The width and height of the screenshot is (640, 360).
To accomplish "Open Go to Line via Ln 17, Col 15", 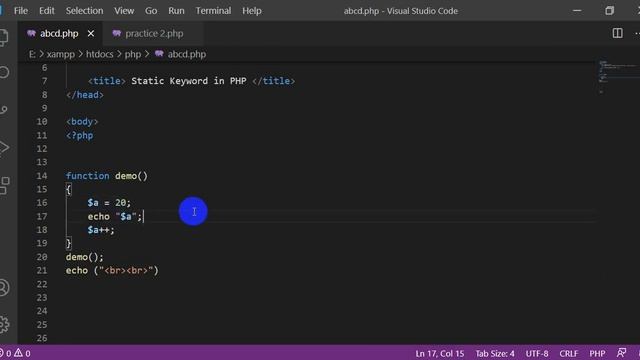I will click(x=440, y=353).
